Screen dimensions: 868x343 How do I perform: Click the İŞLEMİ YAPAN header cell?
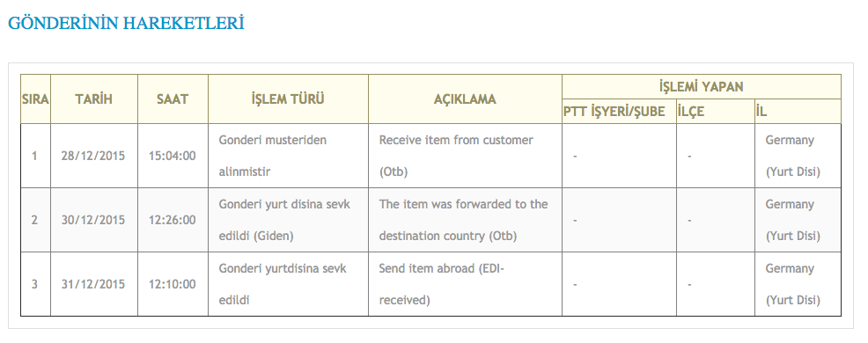[702, 87]
